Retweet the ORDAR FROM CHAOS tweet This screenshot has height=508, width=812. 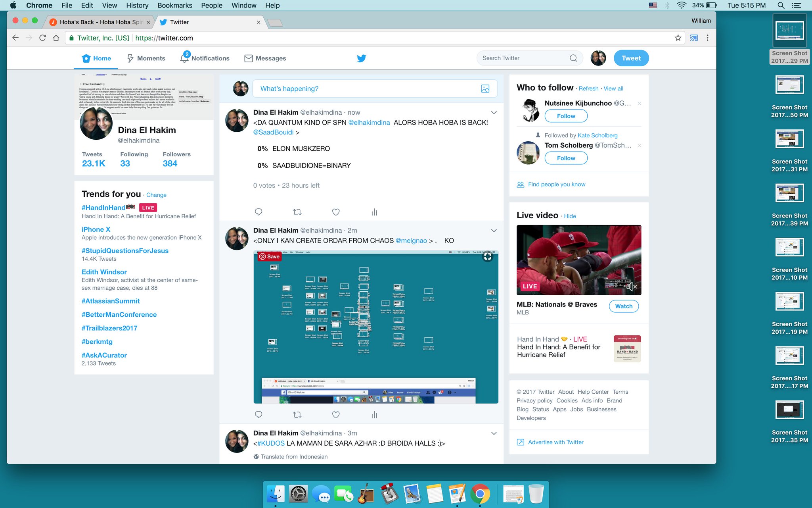coord(297,415)
